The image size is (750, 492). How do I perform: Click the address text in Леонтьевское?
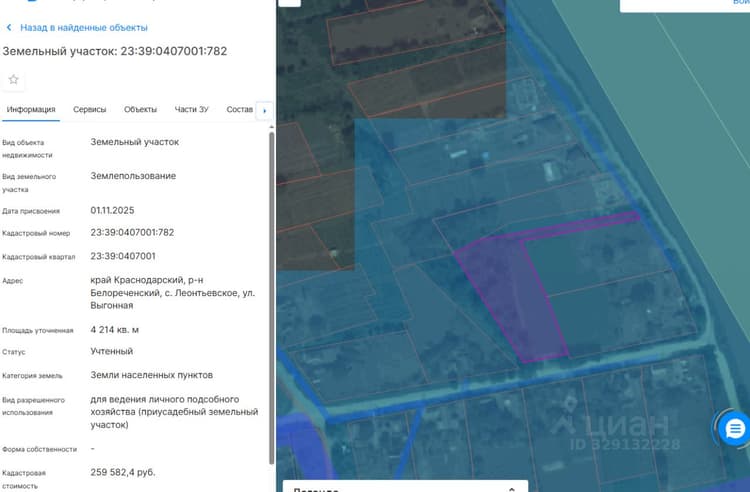coord(173,293)
